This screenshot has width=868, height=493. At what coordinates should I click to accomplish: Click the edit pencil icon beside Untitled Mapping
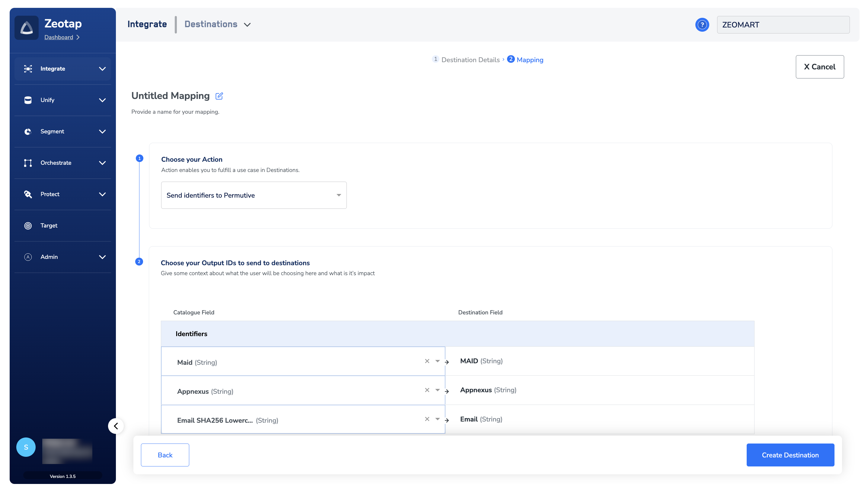click(x=219, y=96)
